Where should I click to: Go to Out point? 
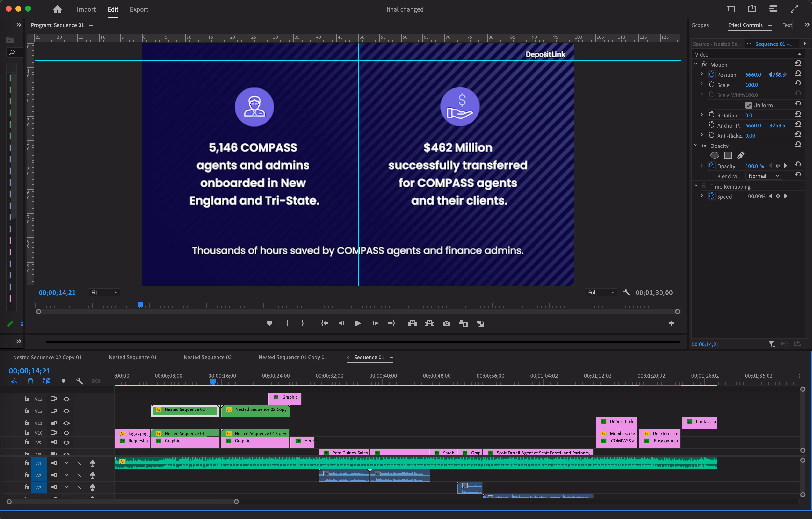391,323
